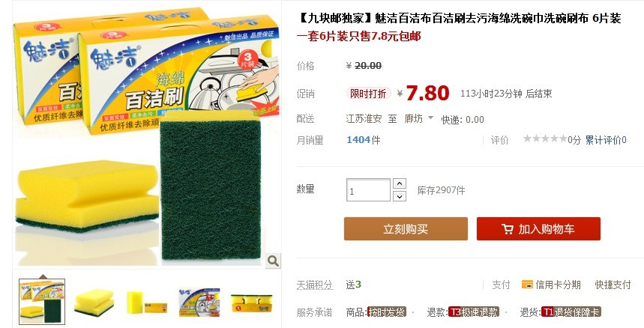This screenshot has width=644, height=328.
Task: Click the 按时发货 service badge
Action: coord(387,312)
